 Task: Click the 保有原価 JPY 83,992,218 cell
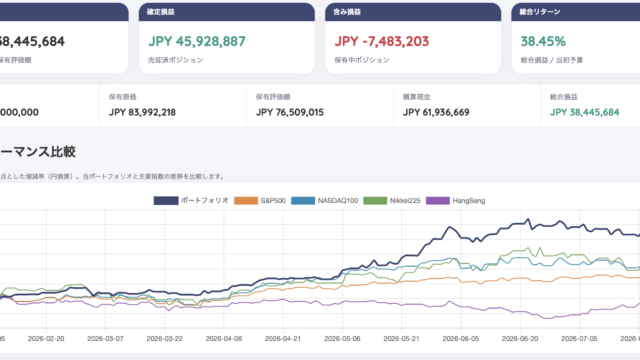click(173, 106)
